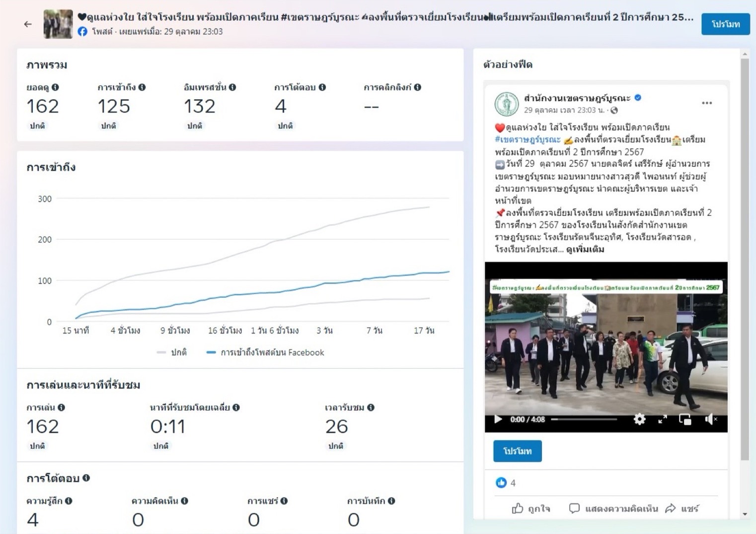Click info icon beside เวลารับชม
756x534 pixels.
click(371, 407)
